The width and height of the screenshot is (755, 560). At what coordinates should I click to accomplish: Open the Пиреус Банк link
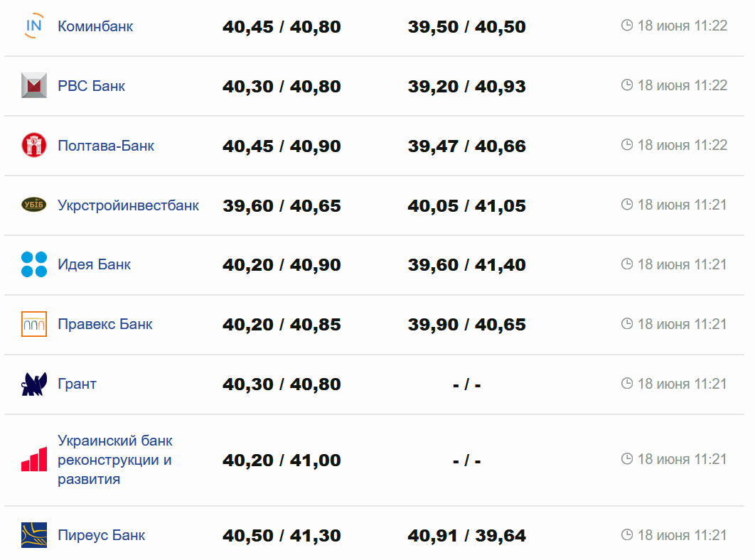pos(101,535)
